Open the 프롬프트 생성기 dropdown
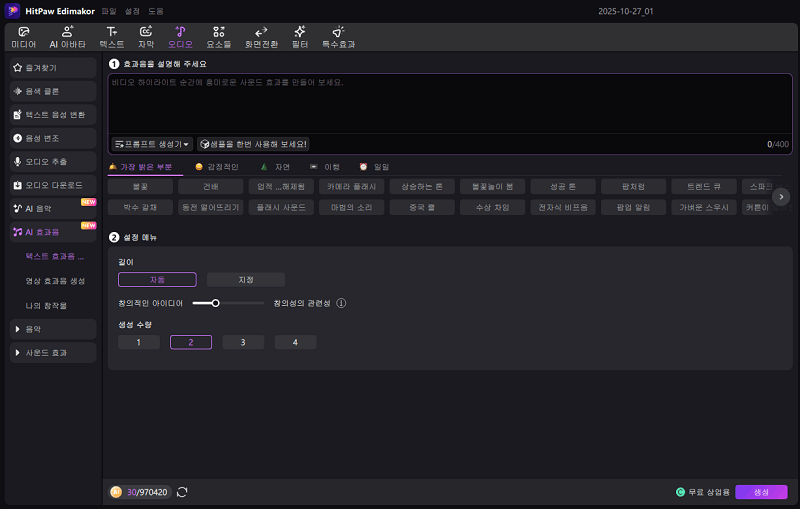The image size is (800, 509). coord(152,144)
